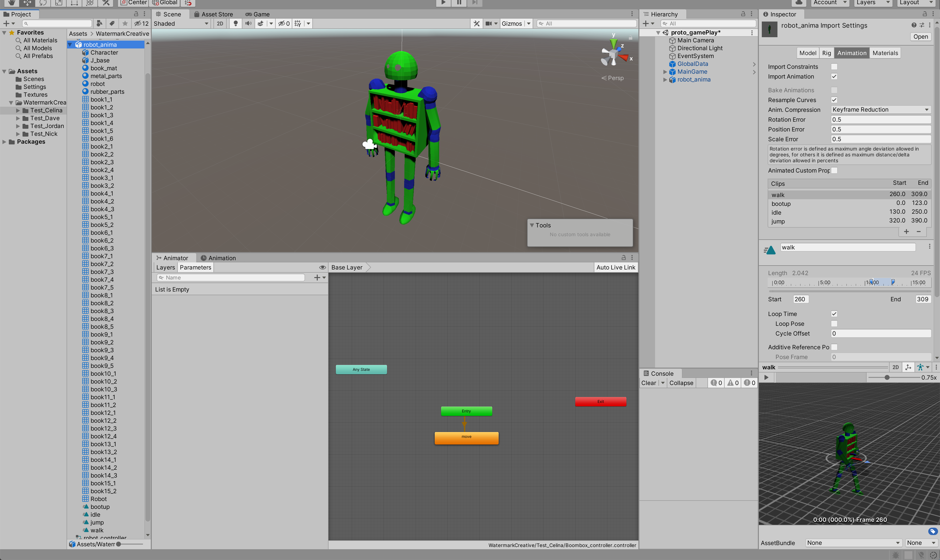Screen dimensions: 940x560
Task: Disable Loop Time on the walk clip
Action: point(835,314)
